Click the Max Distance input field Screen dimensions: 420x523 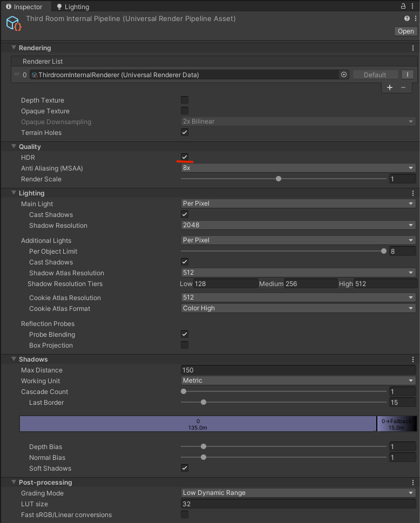tap(298, 370)
